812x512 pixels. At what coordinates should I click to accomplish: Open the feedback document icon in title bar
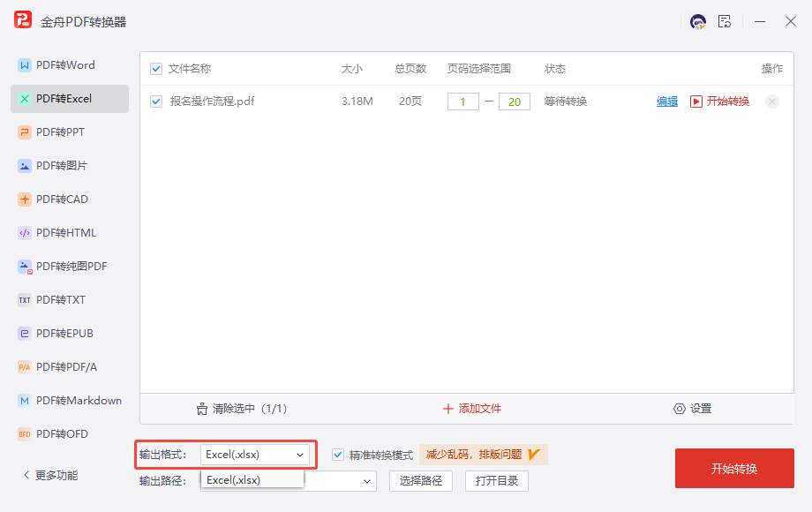725,22
